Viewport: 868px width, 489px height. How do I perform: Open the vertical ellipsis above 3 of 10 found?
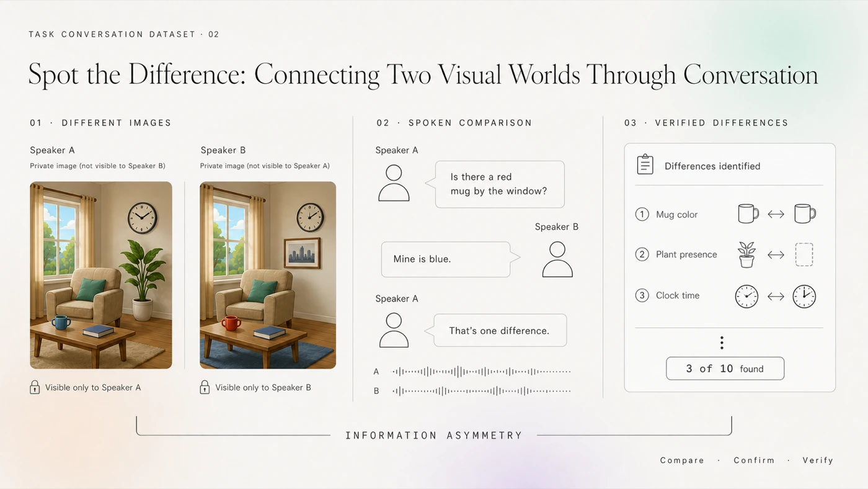(722, 343)
